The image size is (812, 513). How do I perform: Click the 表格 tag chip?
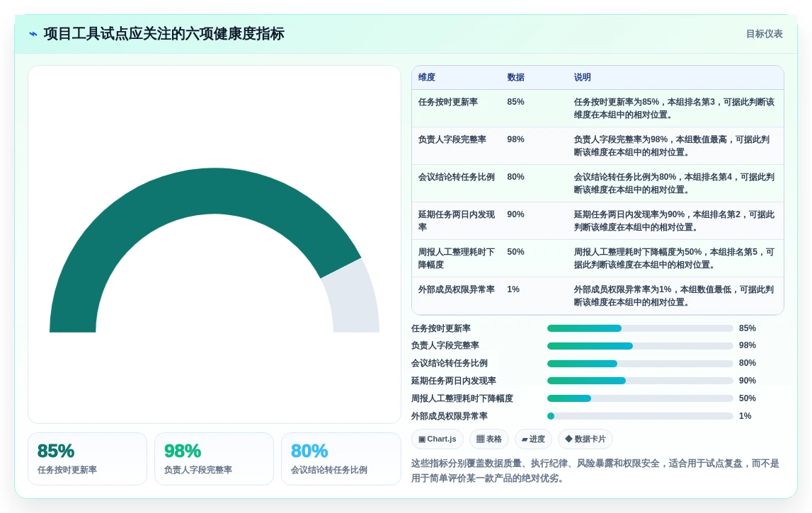pos(489,439)
